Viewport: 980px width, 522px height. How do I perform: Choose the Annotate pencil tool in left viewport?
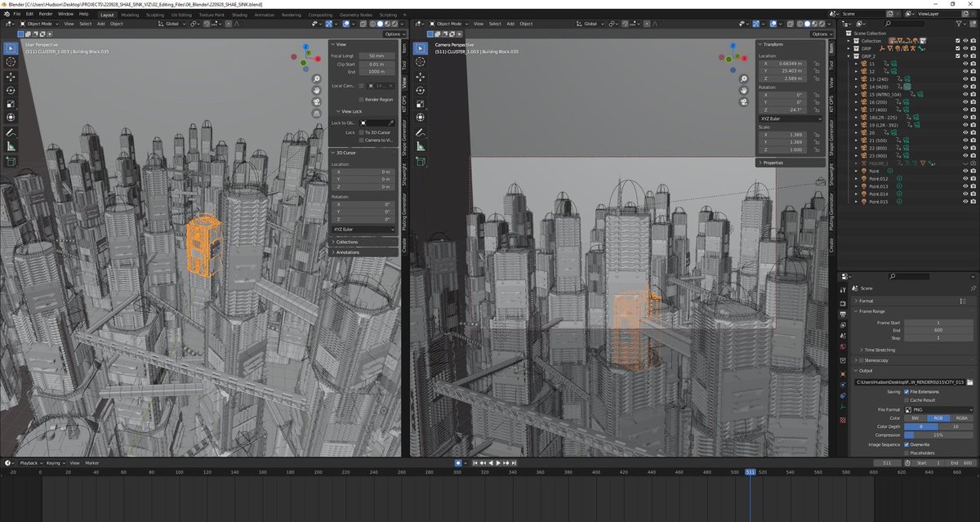click(x=11, y=132)
